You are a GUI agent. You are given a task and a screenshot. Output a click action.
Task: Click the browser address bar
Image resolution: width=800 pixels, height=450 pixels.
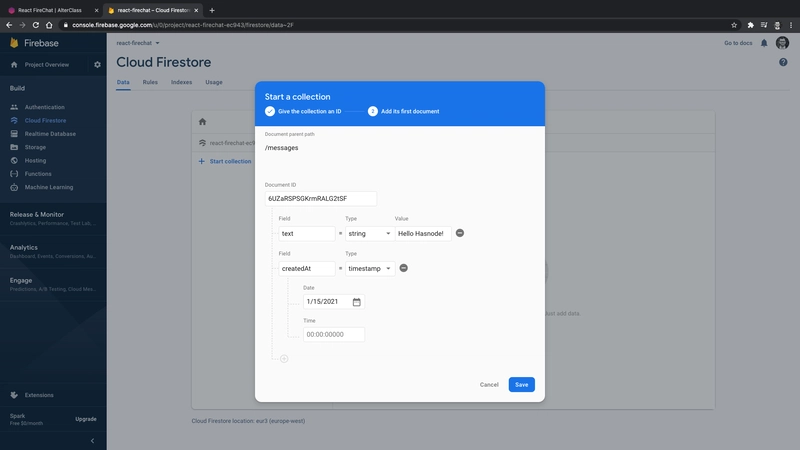click(x=393, y=25)
